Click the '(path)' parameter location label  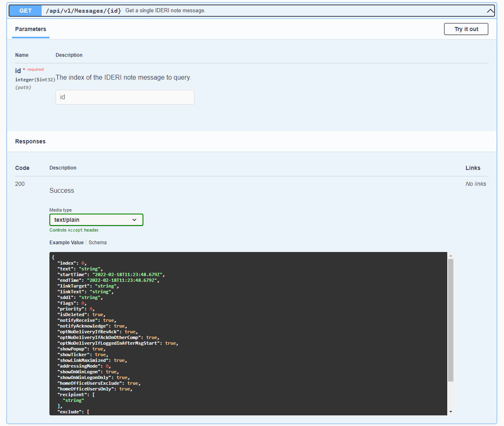tap(23, 87)
